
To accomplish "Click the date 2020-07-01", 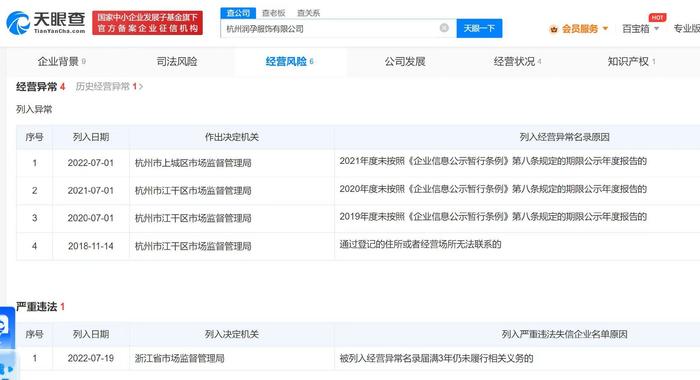I will (91, 218).
